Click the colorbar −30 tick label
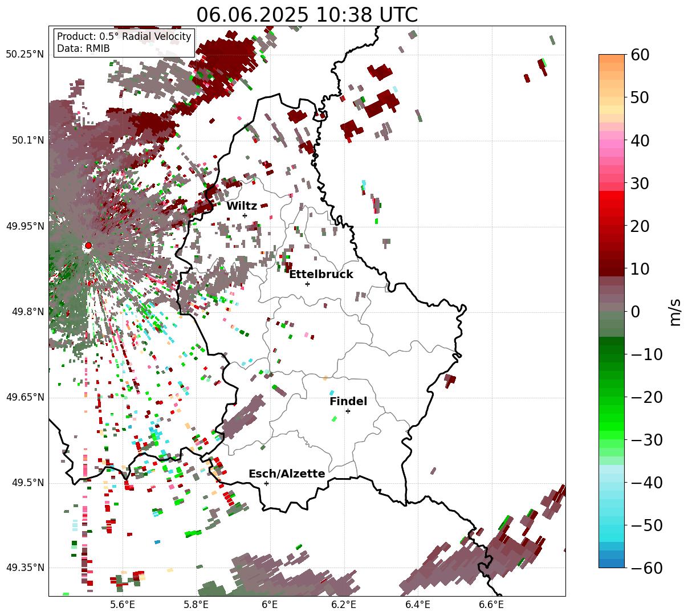 [646, 439]
